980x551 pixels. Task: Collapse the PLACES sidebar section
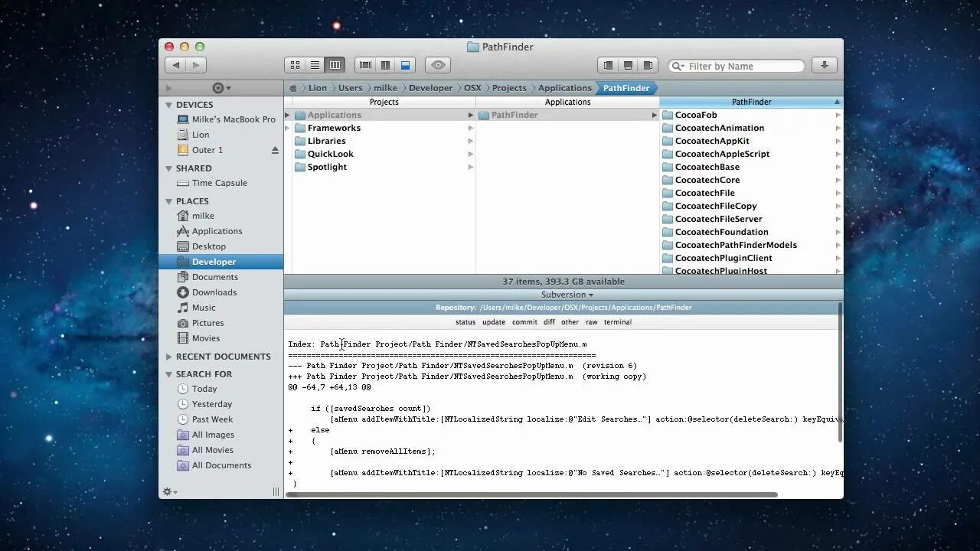tap(168, 201)
